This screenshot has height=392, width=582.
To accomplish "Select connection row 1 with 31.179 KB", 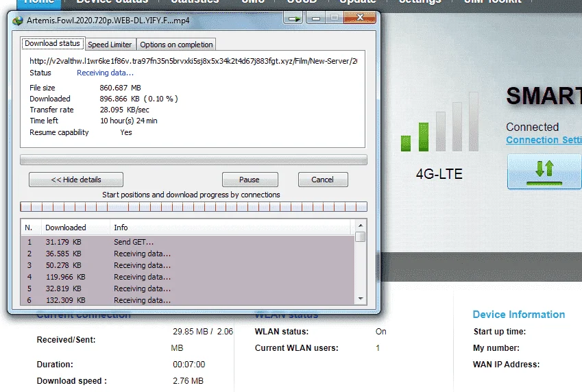I will click(188, 242).
